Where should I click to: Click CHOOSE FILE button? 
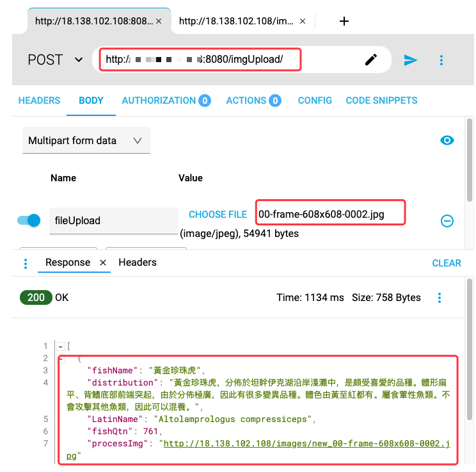218,215
